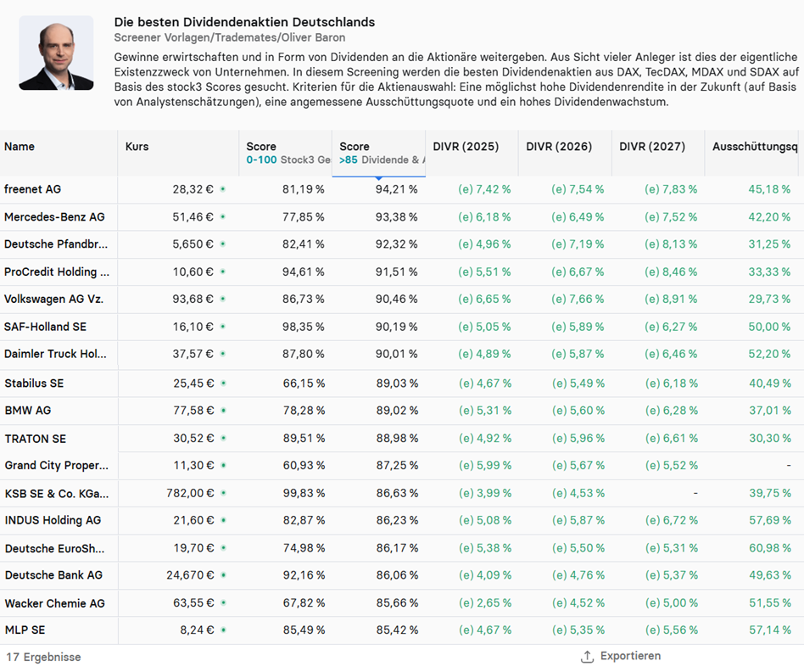Open Oliver Baron profile photo

57,53
